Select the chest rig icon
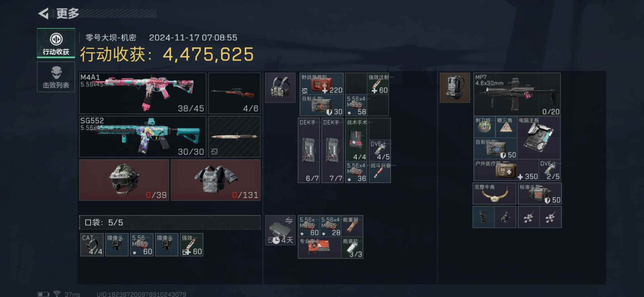Viewport: 644px width, 297px height. (x=280, y=87)
